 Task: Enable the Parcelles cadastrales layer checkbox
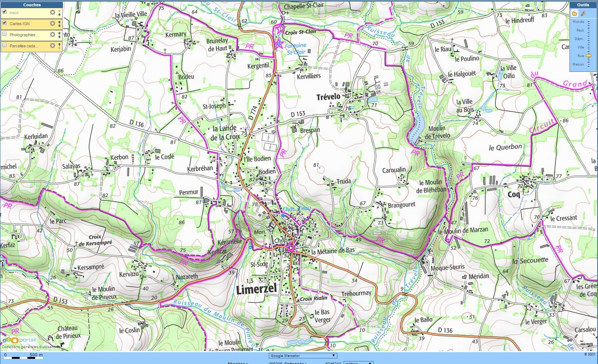click(4, 45)
